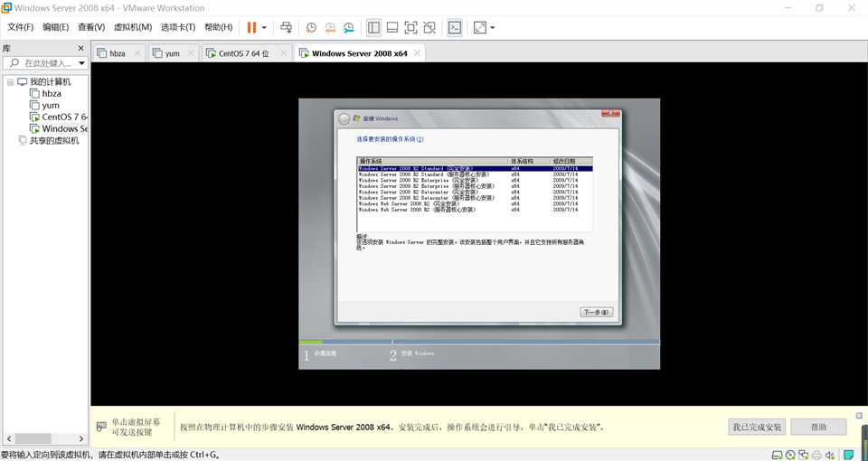The image size is (868, 461).
Task: Select 我的计算机 in the library tree
Action: coord(51,82)
